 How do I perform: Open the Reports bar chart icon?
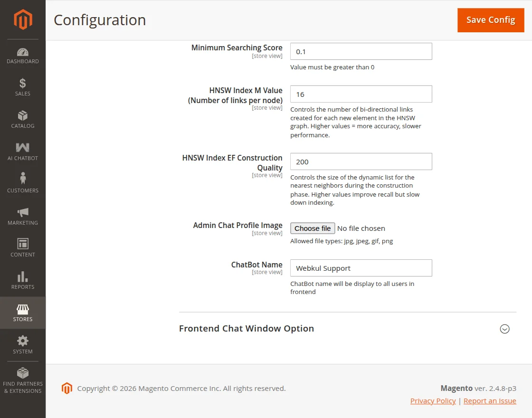(x=23, y=276)
